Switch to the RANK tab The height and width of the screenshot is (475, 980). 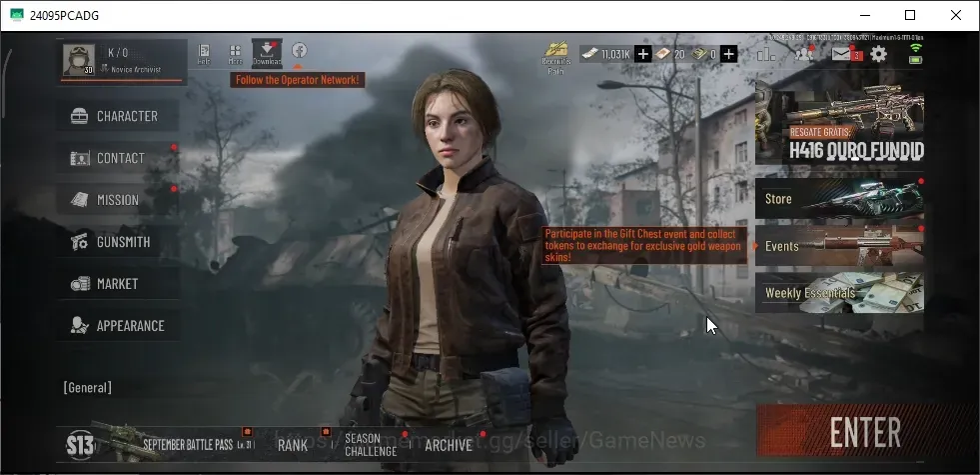click(x=293, y=445)
